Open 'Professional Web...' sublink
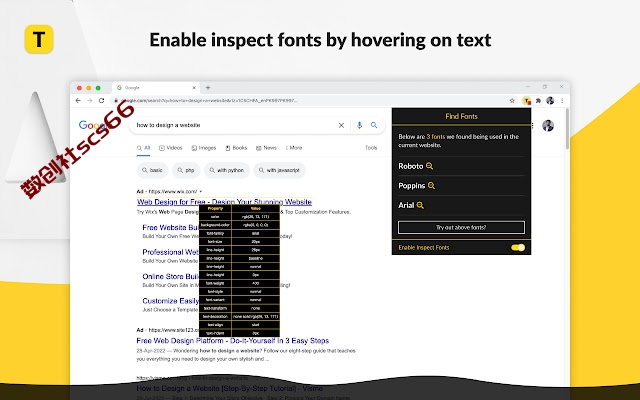The height and width of the screenshot is (400, 640). click(x=171, y=252)
